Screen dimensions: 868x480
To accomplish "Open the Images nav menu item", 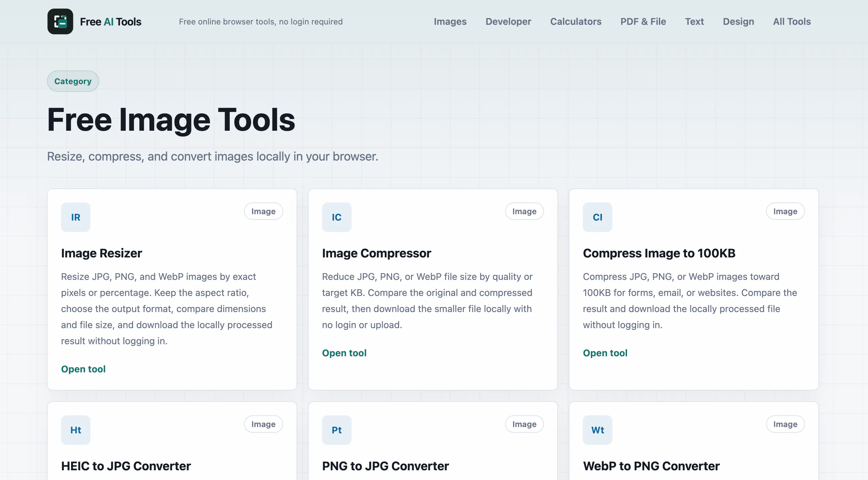I will tap(450, 21).
